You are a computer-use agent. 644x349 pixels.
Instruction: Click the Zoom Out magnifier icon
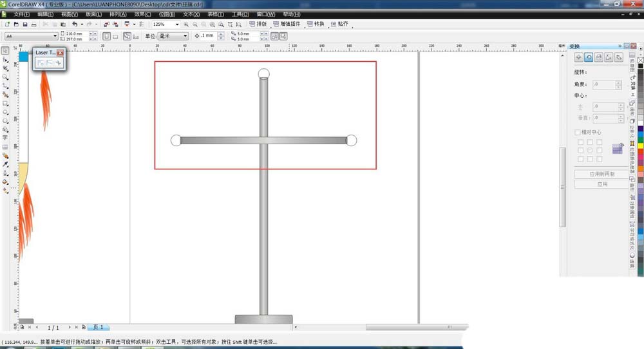[x=195, y=24]
